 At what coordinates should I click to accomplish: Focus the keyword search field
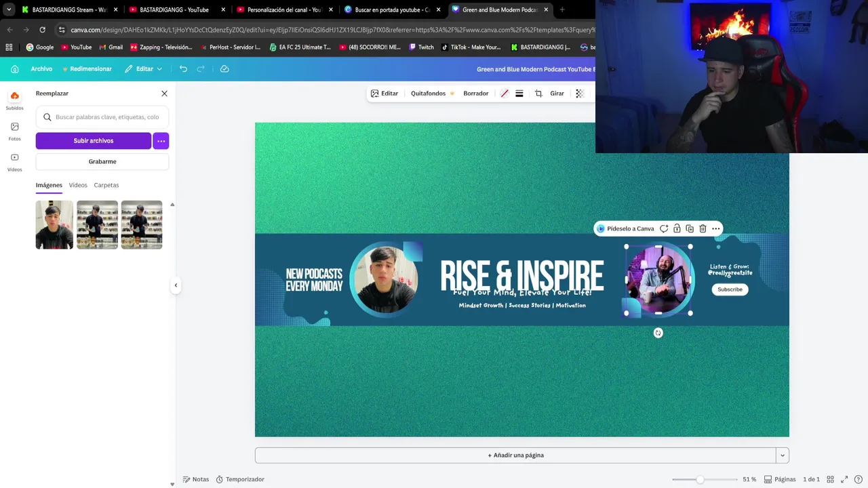click(x=102, y=117)
